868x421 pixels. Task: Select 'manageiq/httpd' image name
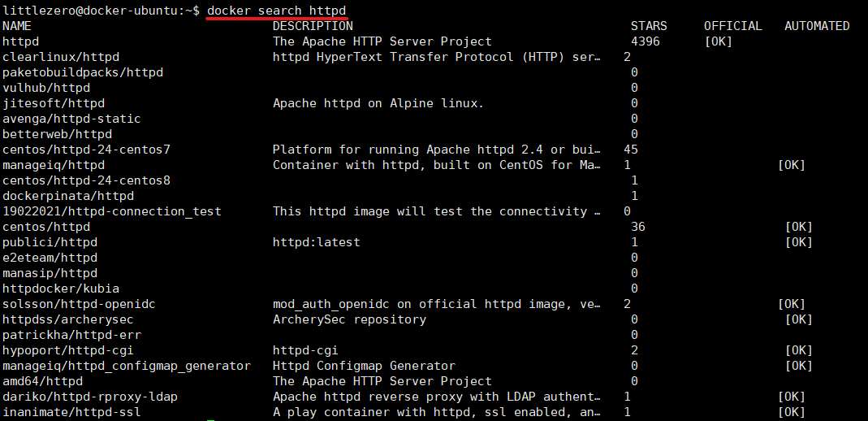54,165
